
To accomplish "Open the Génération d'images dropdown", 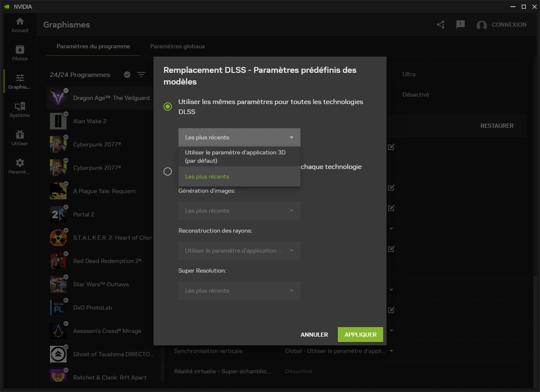I will [239, 211].
